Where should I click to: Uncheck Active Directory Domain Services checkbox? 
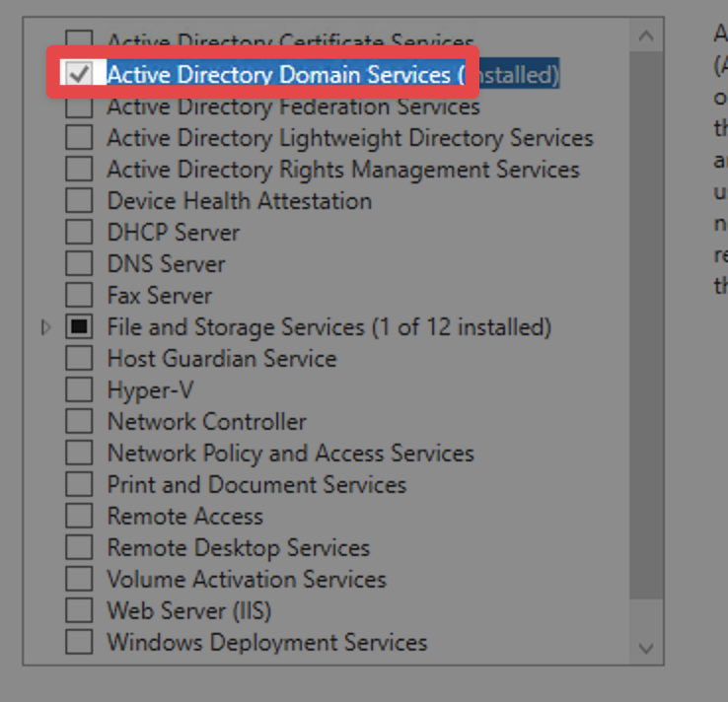[79, 74]
